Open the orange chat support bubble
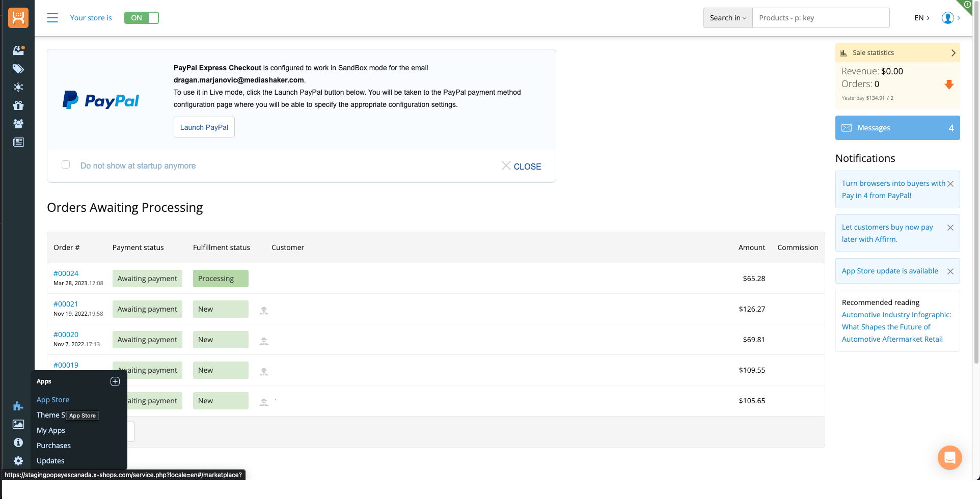Screen dimensions: 980x499 [950, 458]
